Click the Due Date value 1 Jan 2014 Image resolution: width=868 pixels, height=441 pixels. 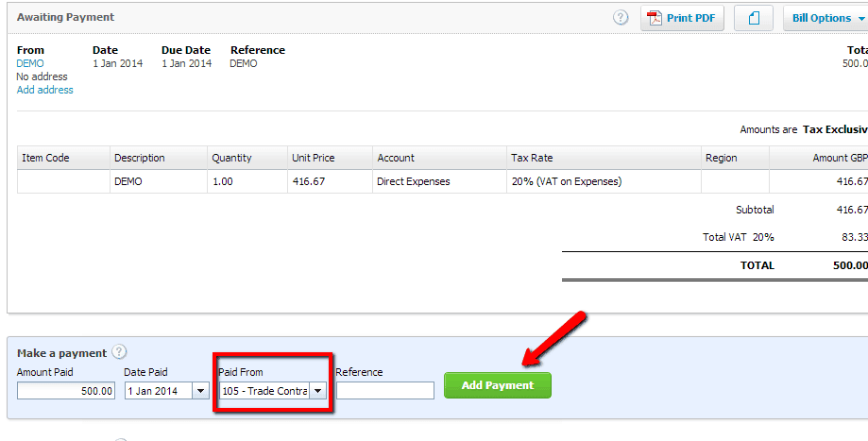[187, 63]
